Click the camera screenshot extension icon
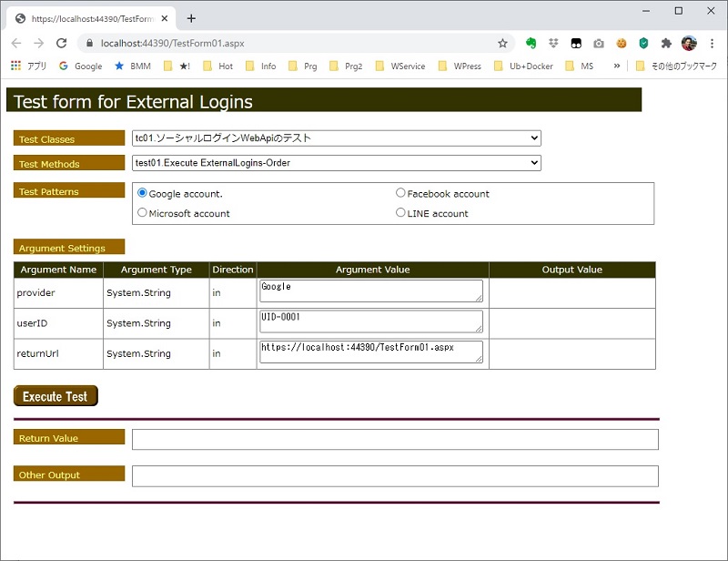Viewport: 728px width, 561px height. pyautogui.click(x=599, y=43)
